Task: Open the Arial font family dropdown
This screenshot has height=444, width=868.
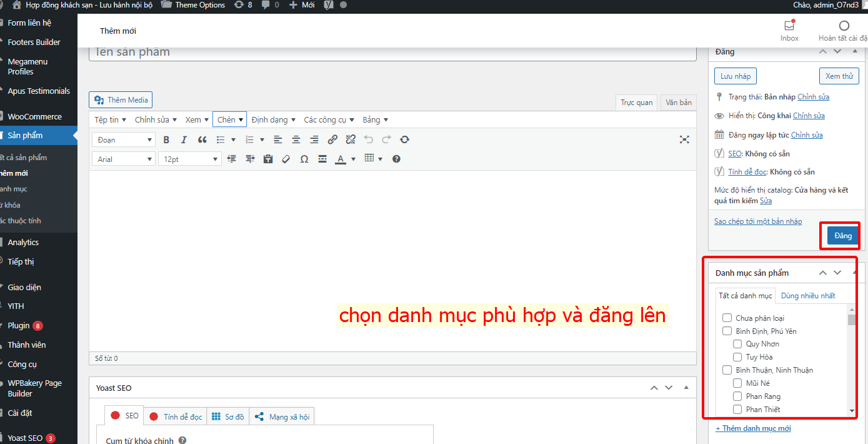Action: pyautogui.click(x=123, y=159)
